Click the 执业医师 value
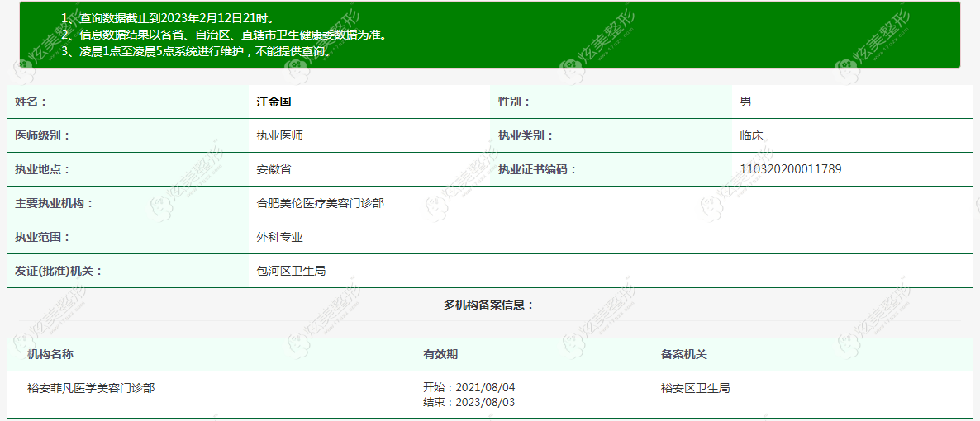The width and height of the screenshot is (980, 421). (280, 135)
